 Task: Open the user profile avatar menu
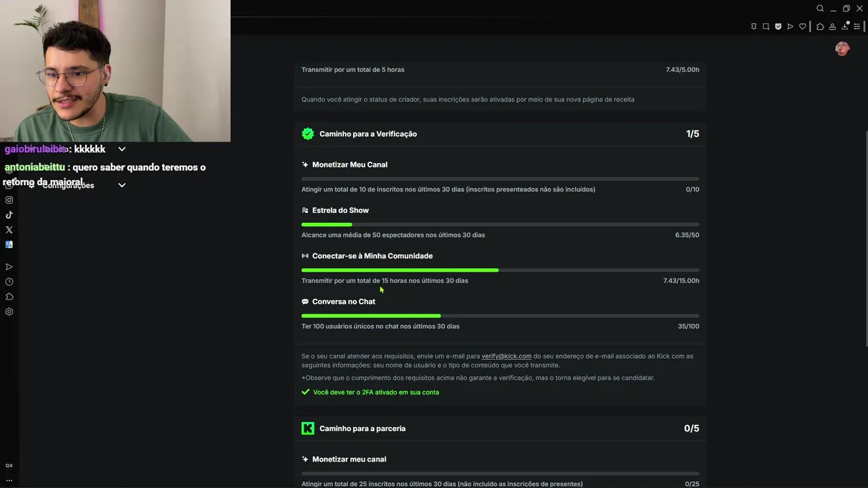842,49
